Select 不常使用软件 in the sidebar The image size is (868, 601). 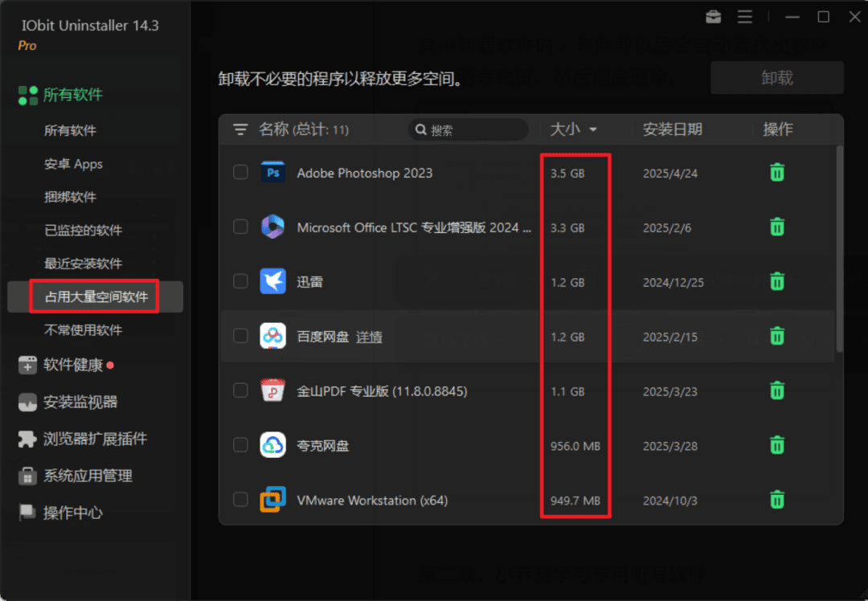83,330
